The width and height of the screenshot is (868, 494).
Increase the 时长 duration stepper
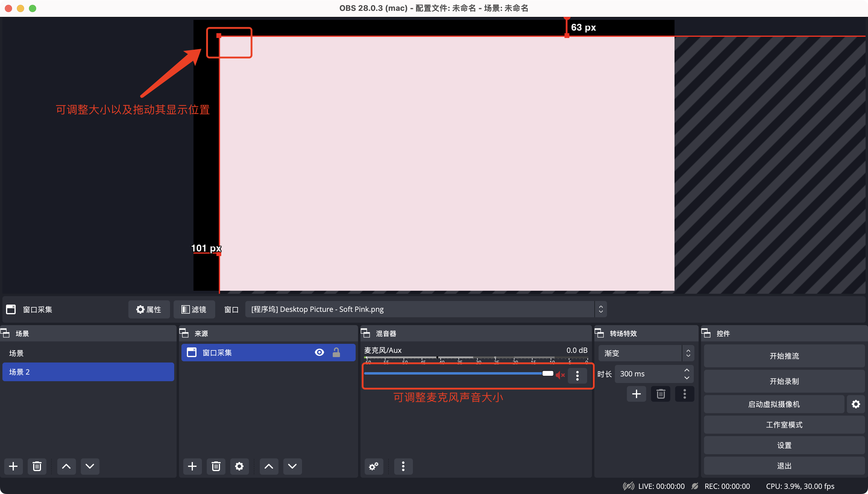[x=687, y=370]
